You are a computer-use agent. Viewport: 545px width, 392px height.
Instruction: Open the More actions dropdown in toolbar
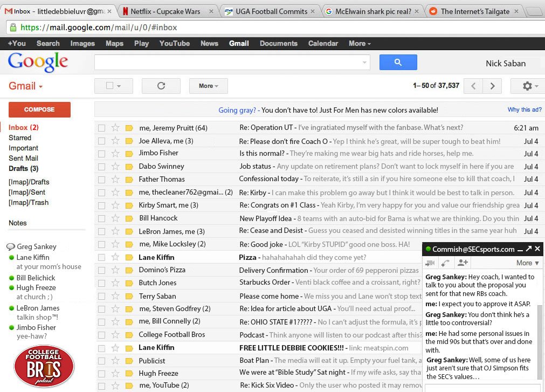208,86
